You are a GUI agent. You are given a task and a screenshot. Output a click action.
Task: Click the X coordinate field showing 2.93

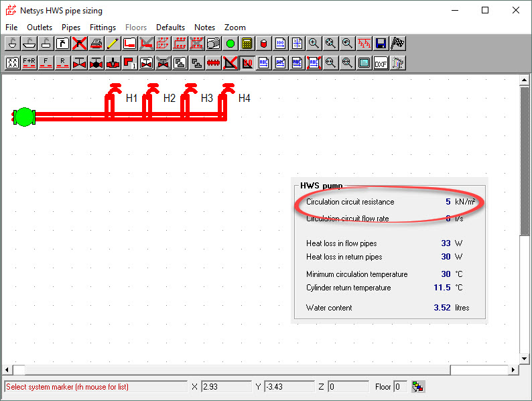click(226, 386)
